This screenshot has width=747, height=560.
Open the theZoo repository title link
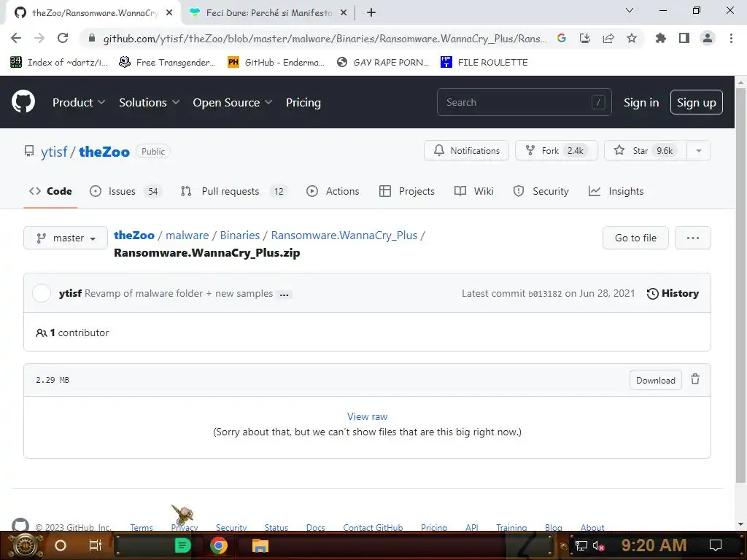coord(104,152)
